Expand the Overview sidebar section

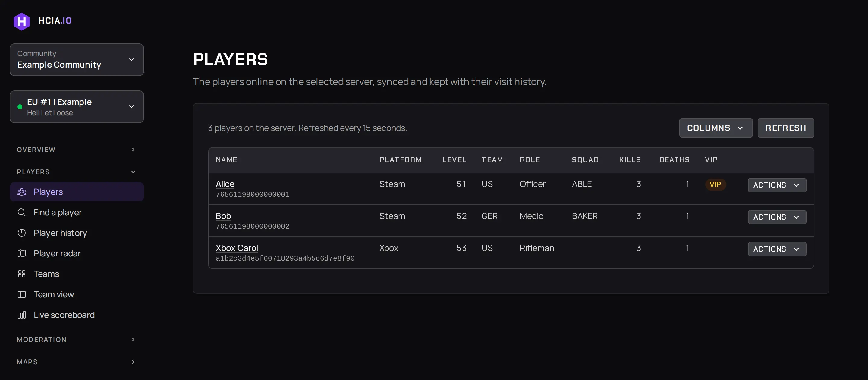[77, 150]
